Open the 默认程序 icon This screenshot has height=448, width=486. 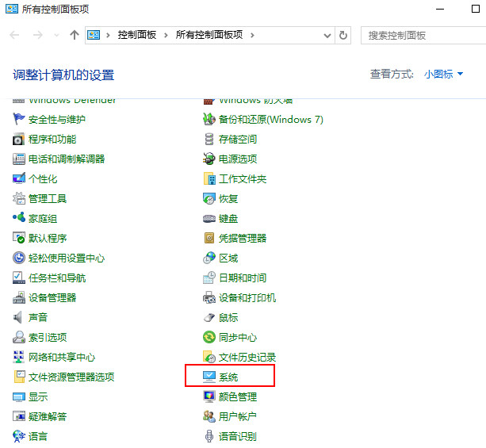coord(18,238)
